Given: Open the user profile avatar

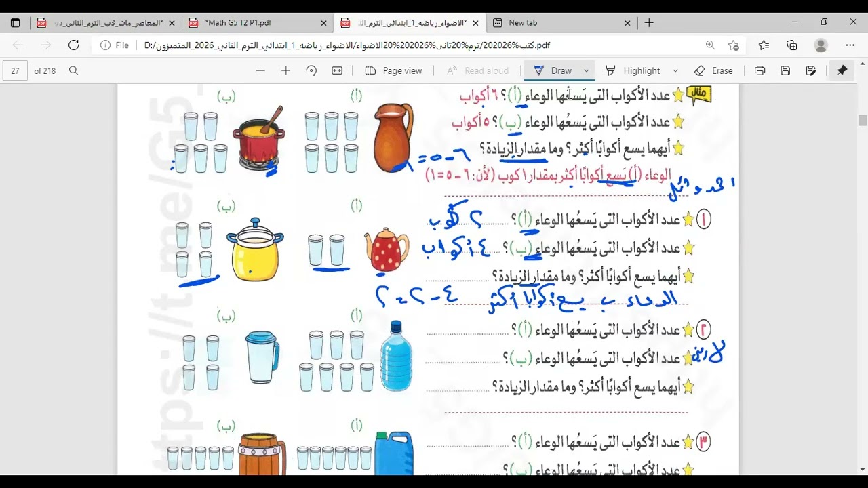Looking at the screenshot, I should coord(821,45).
